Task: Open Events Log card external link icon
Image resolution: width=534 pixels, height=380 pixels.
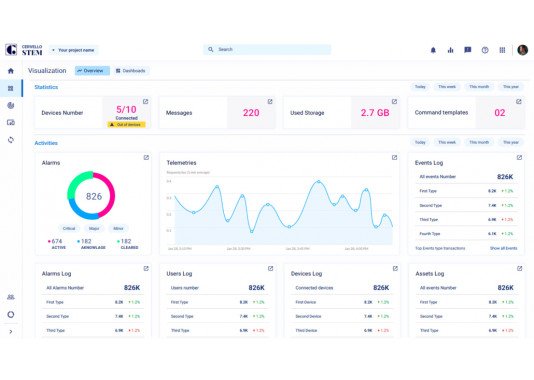Action: tap(519, 157)
